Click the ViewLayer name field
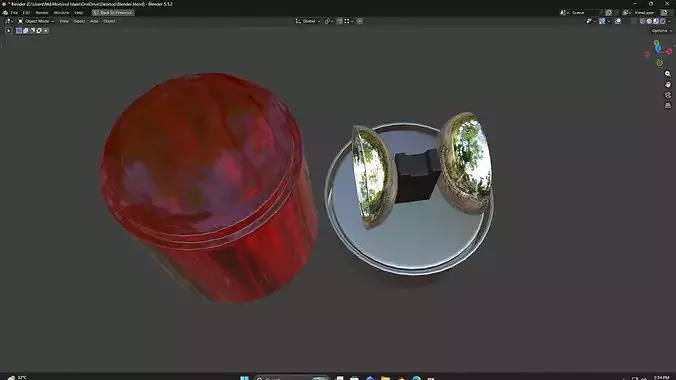676x380 pixels. (645, 13)
